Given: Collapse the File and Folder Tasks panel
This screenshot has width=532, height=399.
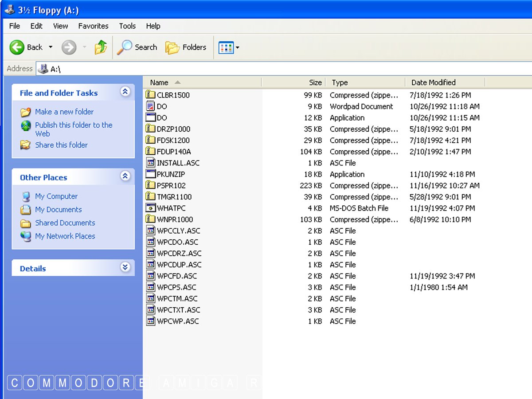Looking at the screenshot, I should 125,92.
